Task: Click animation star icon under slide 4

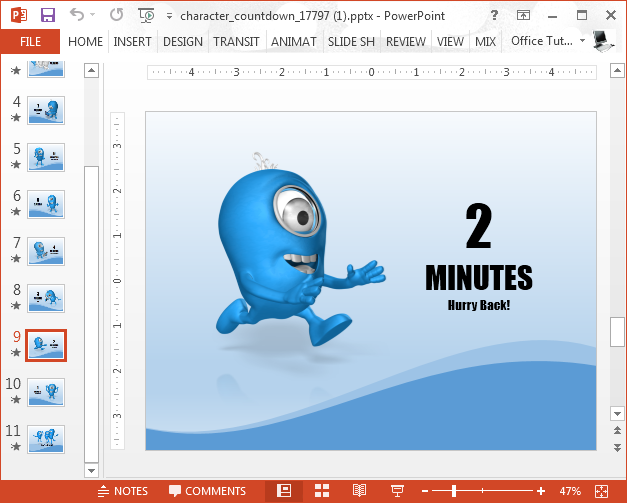Action: [16, 118]
